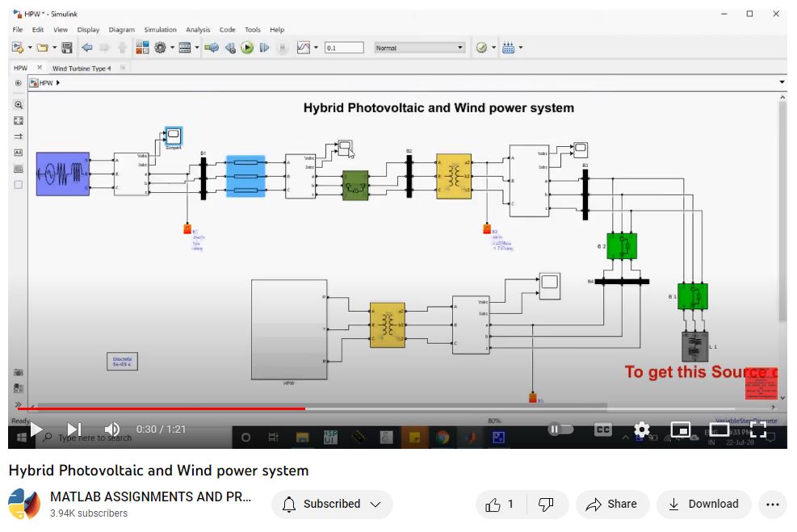797x532 pixels.
Task: Click the Save model icon
Action: [66, 48]
